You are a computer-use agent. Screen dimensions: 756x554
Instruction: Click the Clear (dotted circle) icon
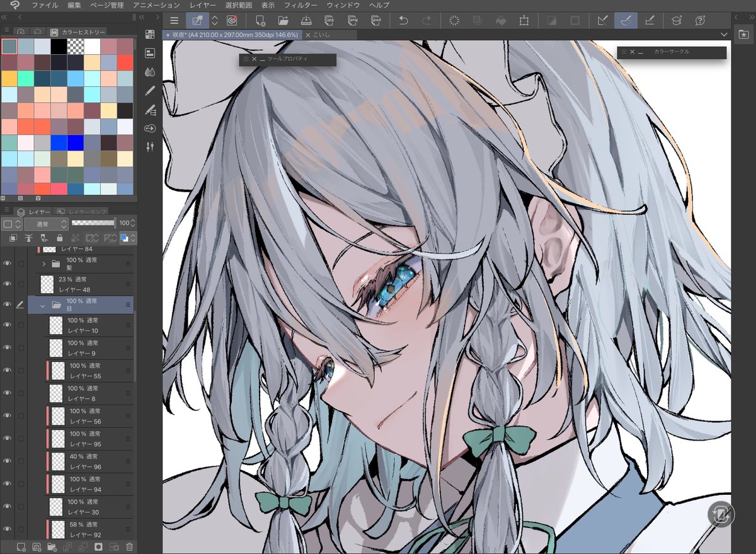pyautogui.click(x=454, y=21)
